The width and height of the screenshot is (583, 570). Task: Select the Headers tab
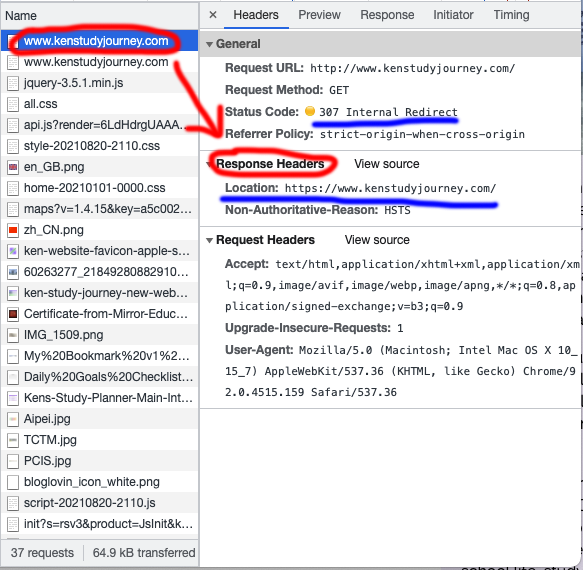click(x=256, y=15)
